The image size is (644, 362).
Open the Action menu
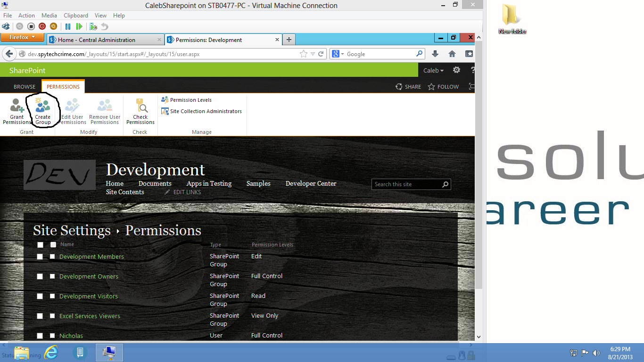coord(26,16)
